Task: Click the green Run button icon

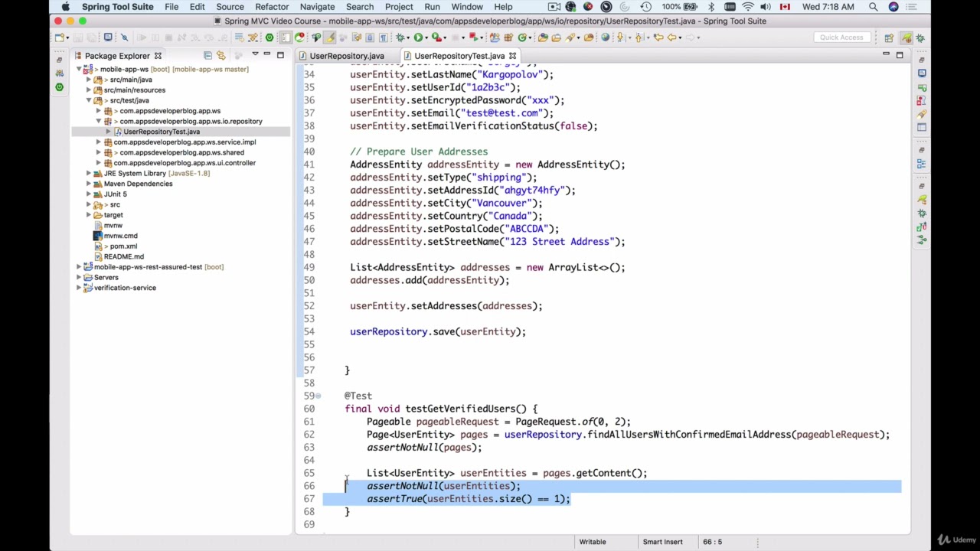Action: (x=418, y=37)
